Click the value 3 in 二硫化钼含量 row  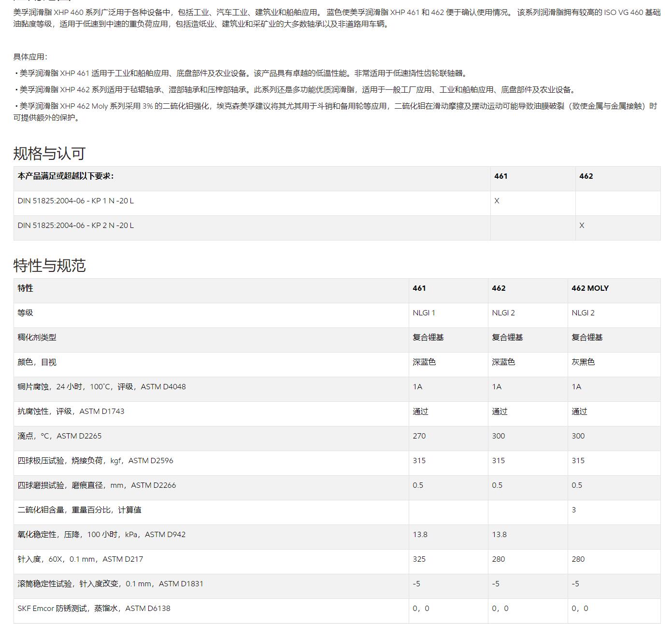coord(574,510)
